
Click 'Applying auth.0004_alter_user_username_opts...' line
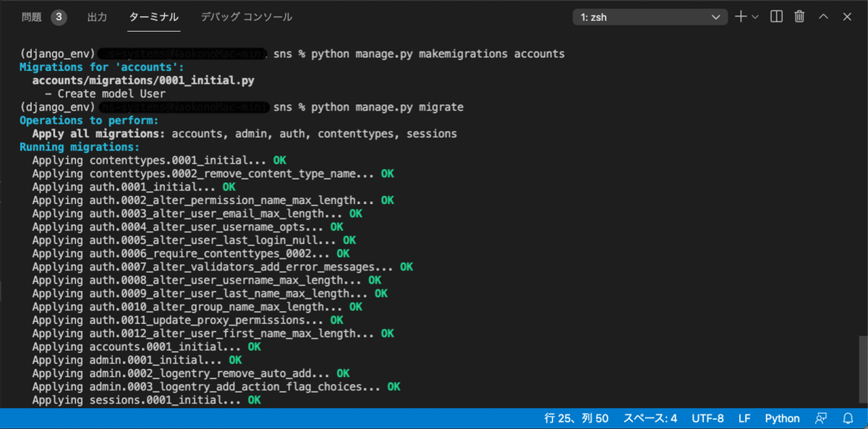tap(188, 226)
